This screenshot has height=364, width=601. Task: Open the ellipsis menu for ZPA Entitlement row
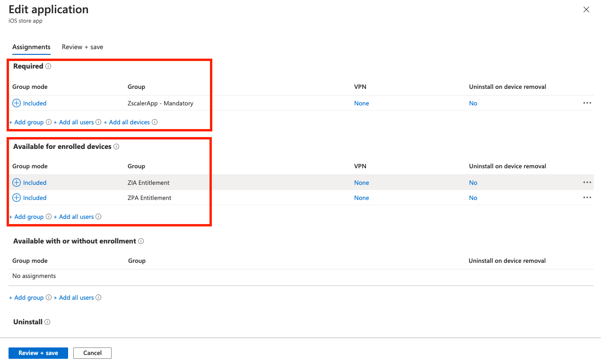pos(587,198)
